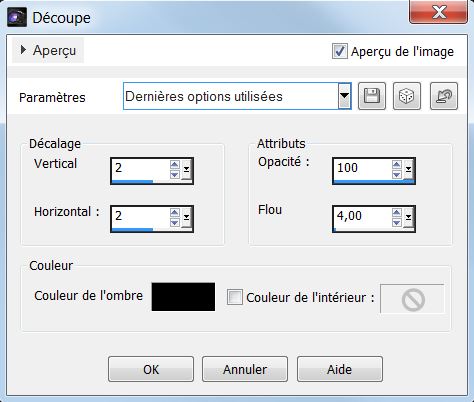Click the randomize parameters dice icon

pos(407,96)
